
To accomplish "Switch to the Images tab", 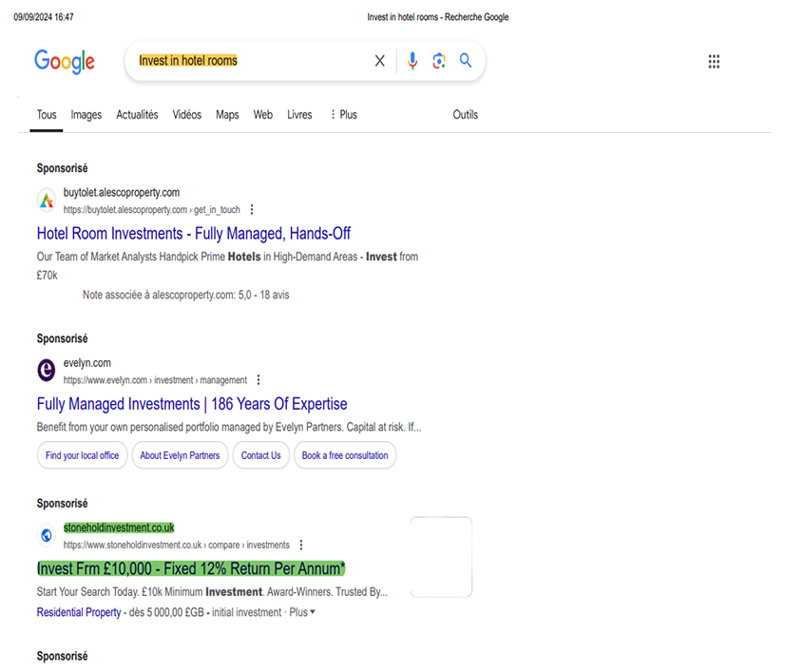I will point(86,115).
